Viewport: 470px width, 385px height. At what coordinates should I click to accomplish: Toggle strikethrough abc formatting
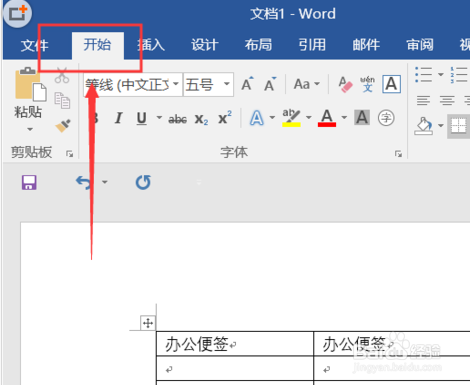[x=177, y=119]
